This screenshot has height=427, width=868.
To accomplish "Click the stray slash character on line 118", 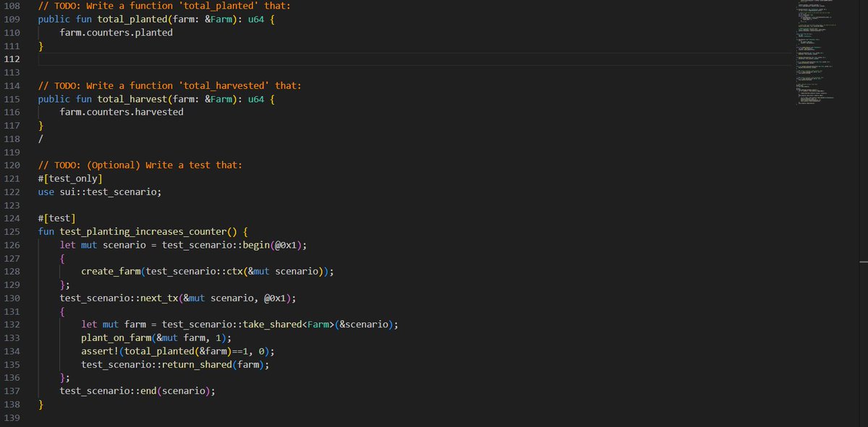I will click(x=41, y=139).
